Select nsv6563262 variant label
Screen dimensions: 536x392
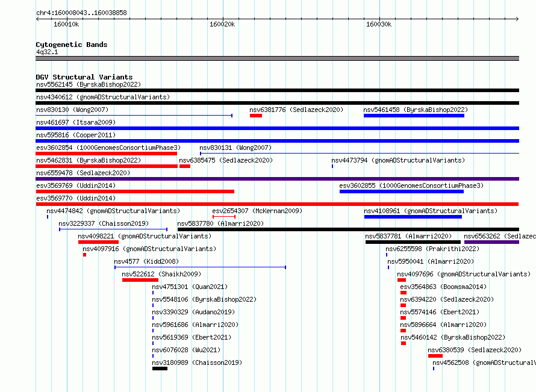[x=499, y=236]
